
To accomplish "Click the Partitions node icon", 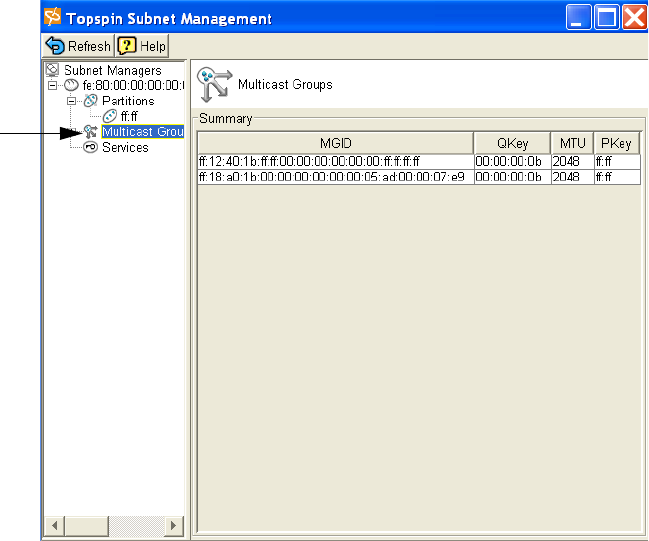I will pyautogui.click(x=90, y=101).
